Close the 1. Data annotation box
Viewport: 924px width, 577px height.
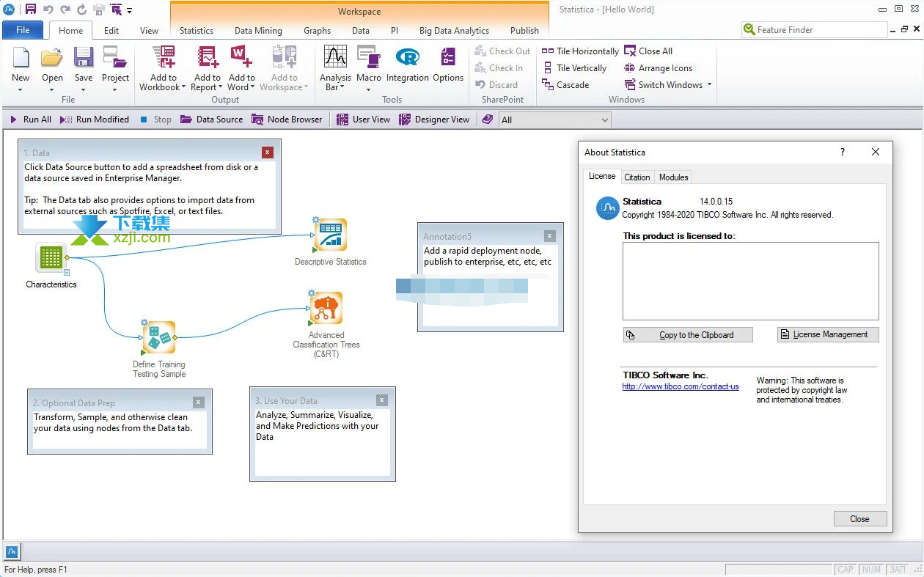pyautogui.click(x=268, y=152)
